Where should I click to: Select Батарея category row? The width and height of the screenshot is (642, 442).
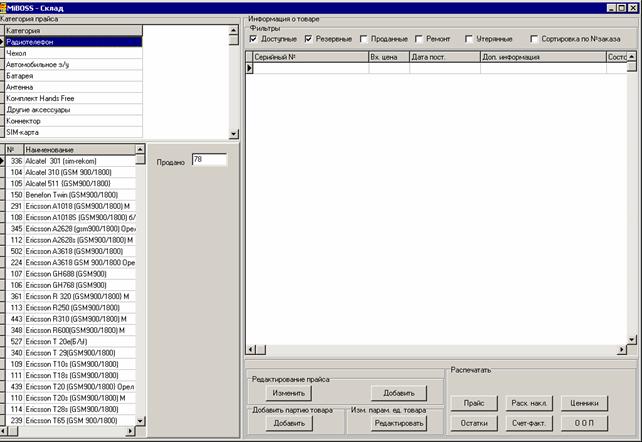73,76
